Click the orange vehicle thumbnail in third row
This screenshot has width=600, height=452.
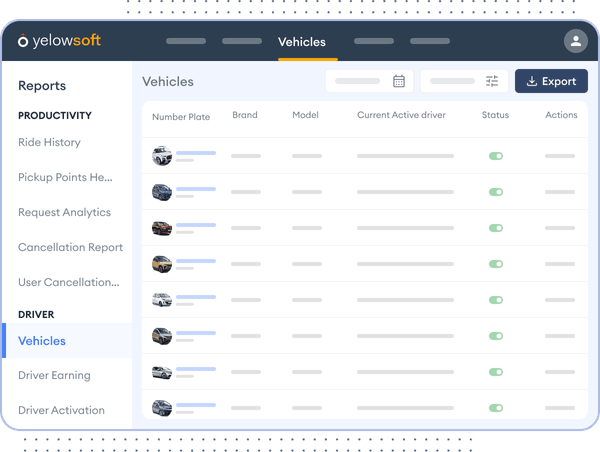coord(162,228)
